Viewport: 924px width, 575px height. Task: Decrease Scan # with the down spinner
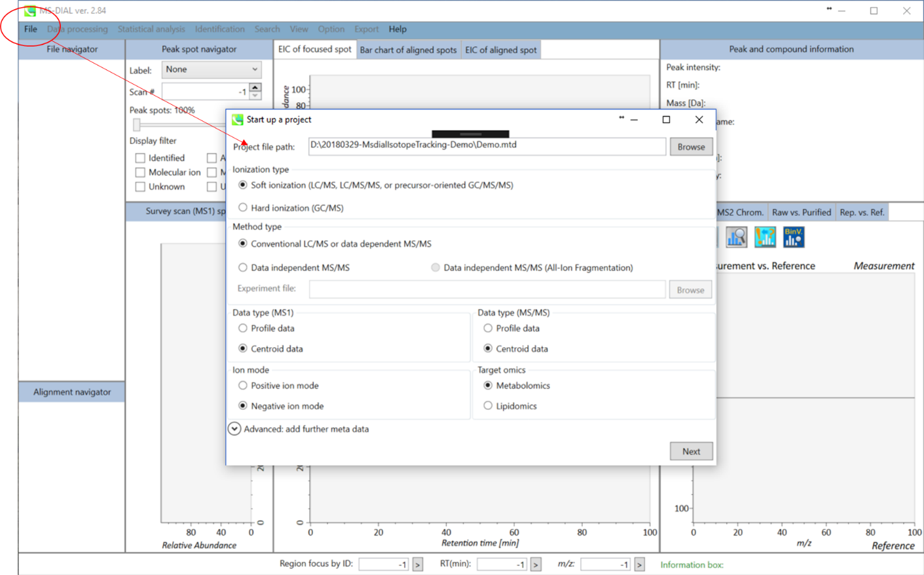[255, 96]
